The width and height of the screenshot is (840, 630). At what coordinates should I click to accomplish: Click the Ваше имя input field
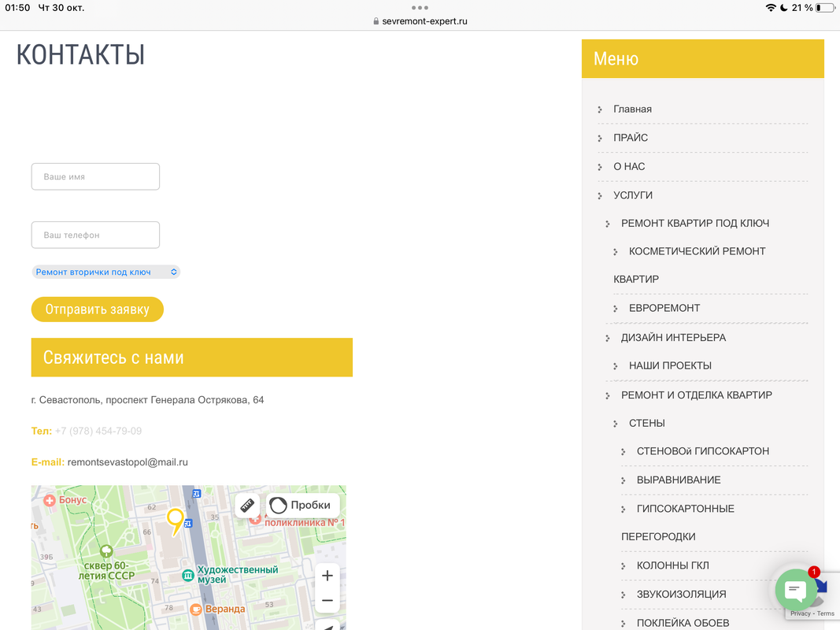click(95, 176)
